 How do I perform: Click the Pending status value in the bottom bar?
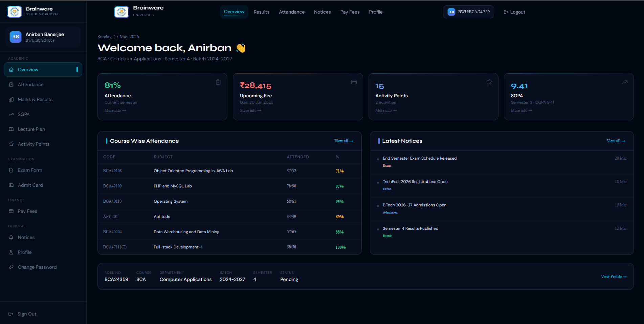pos(289,279)
